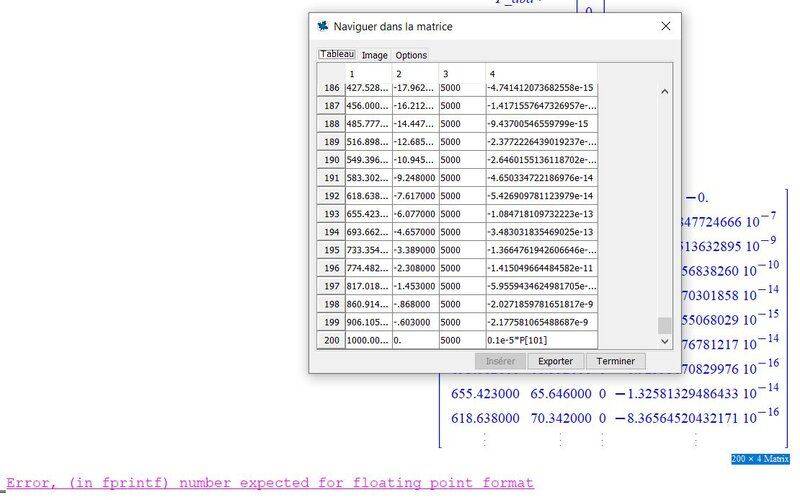The image size is (800, 500).
Task: Click the Exporter button
Action: [x=555, y=361]
